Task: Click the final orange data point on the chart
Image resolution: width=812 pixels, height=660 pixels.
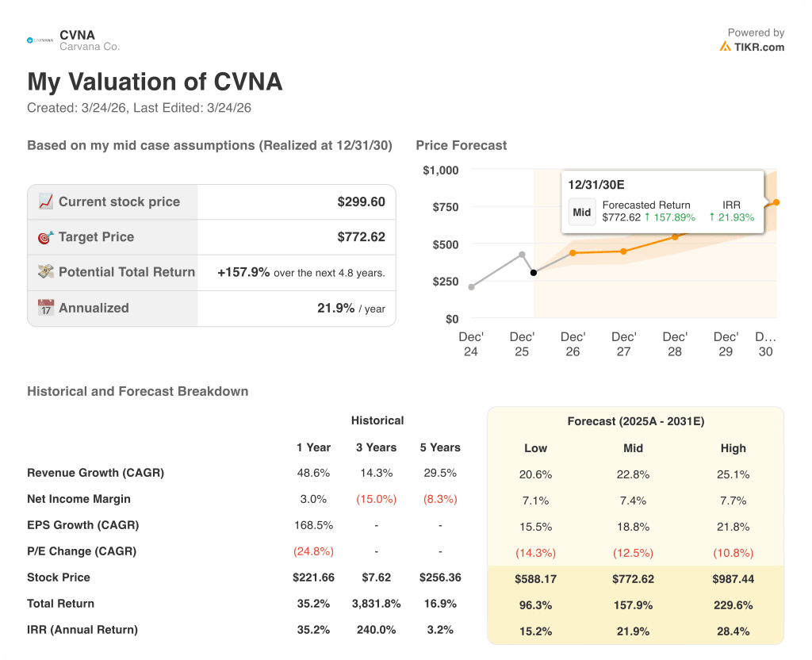Action: 776,201
